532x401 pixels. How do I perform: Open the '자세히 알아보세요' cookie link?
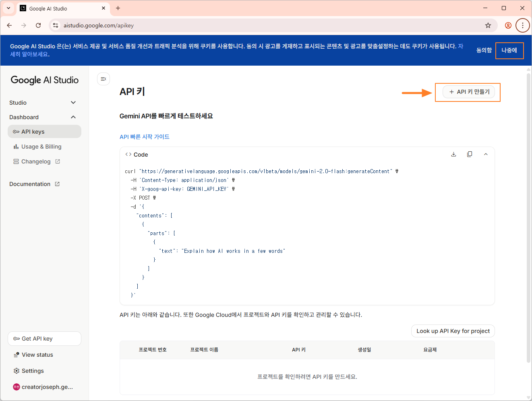(30, 54)
